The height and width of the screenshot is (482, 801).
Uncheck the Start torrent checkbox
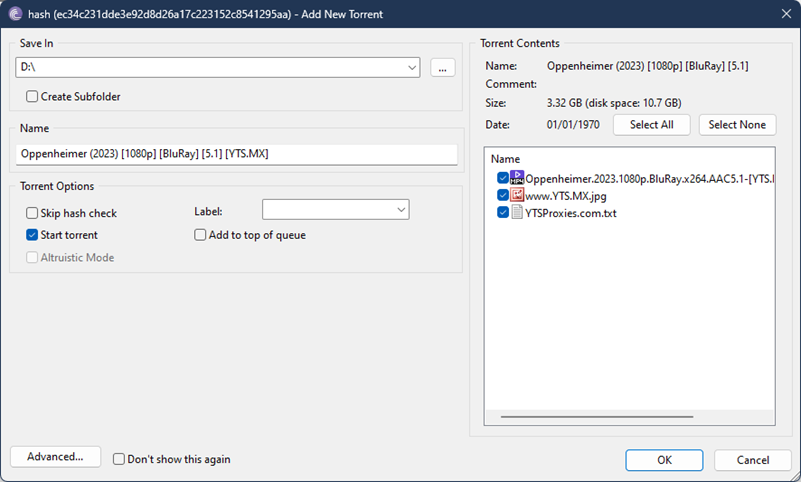(x=32, y=235)
